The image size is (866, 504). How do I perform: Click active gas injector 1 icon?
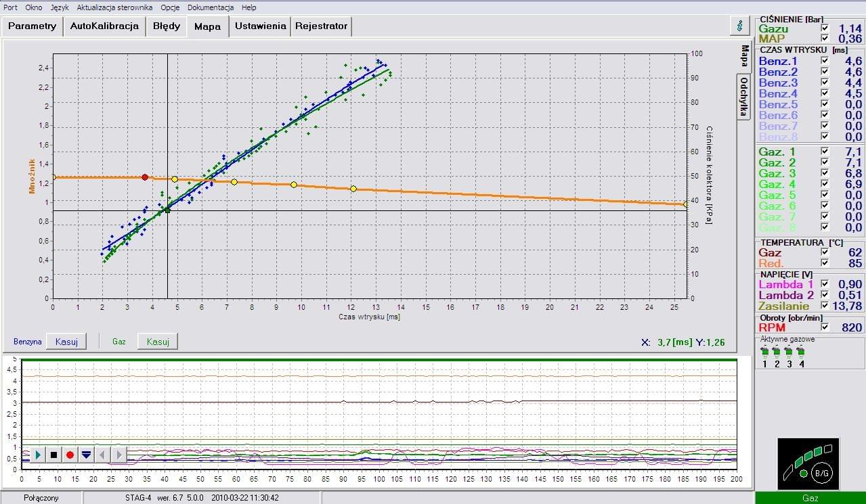pyautogui.click(x=764, y=351)
